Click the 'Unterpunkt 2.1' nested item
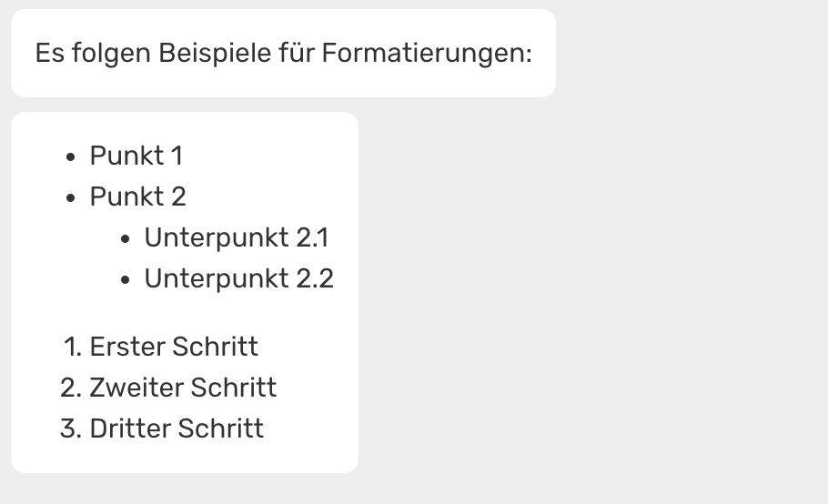 pyautogui.click(x=237, y=237)
